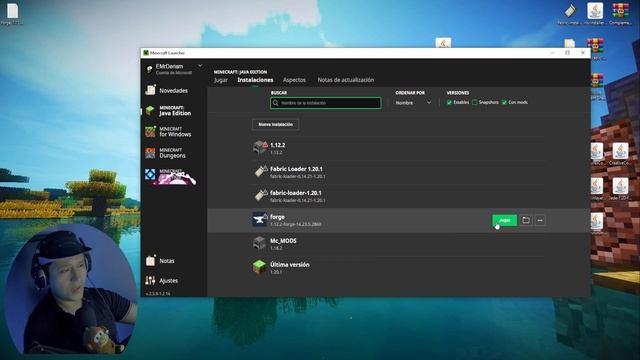640x360 pixels.
Task: Click the Mc_MODS furnace icon
Action: (260, 243)
